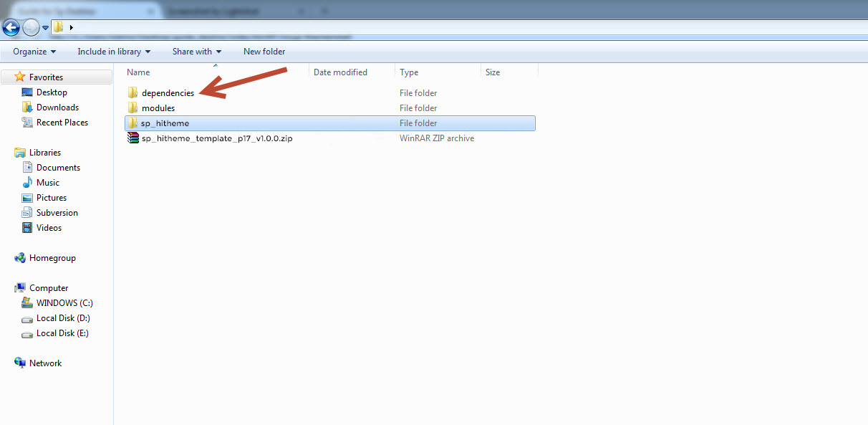The height and width of the screenshot is (425, 868).
Task: Click the Libraries icon
Action: (20, 153)
